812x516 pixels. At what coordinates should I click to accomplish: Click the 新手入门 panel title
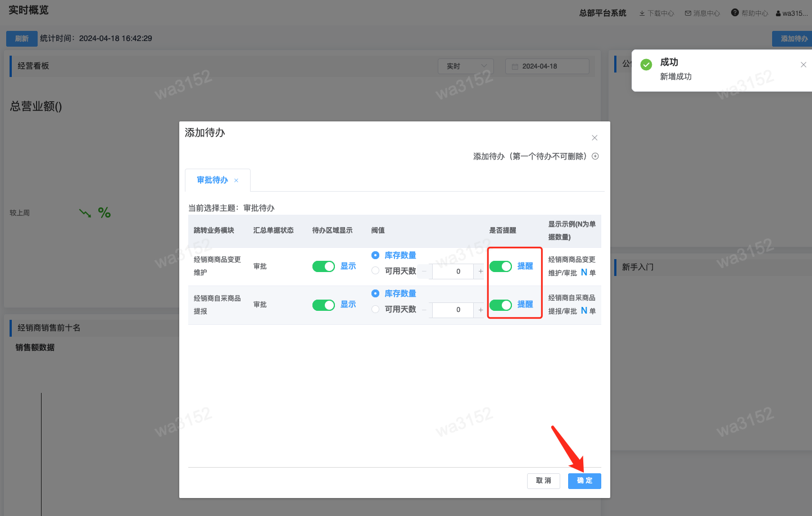point(638,267)
